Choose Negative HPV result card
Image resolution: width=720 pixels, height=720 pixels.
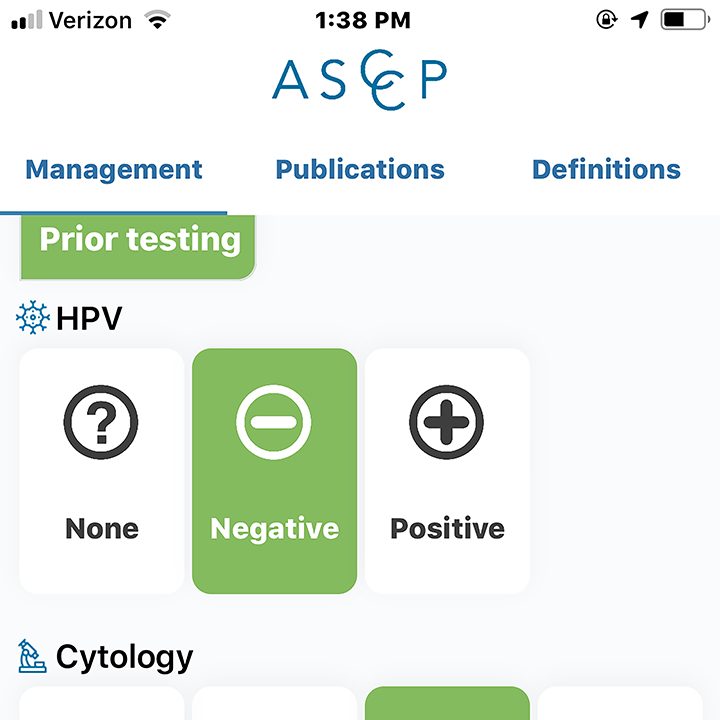click(x=274, y=471)
